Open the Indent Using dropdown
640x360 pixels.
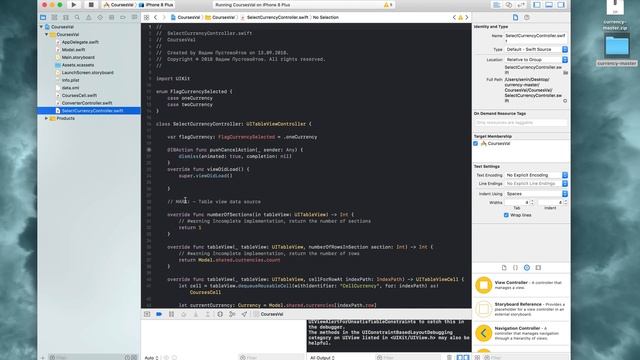pyautogui.click(x=536, y=194)
